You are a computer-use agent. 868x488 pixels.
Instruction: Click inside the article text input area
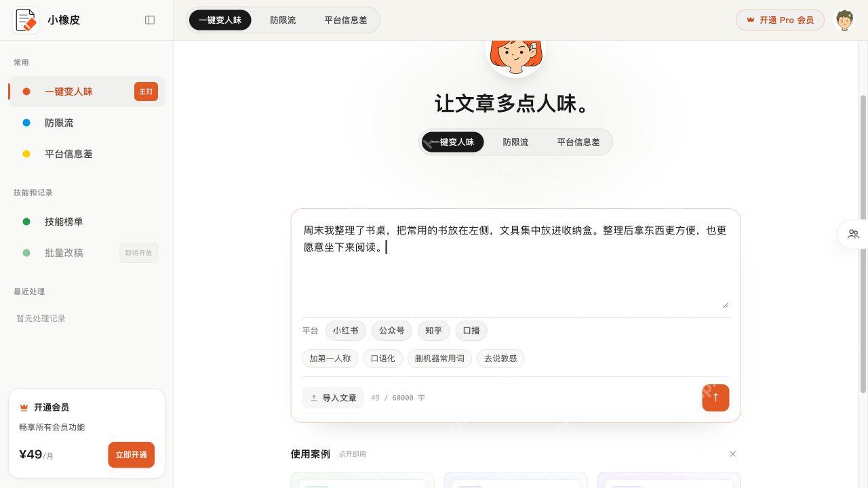click(515, 264)
